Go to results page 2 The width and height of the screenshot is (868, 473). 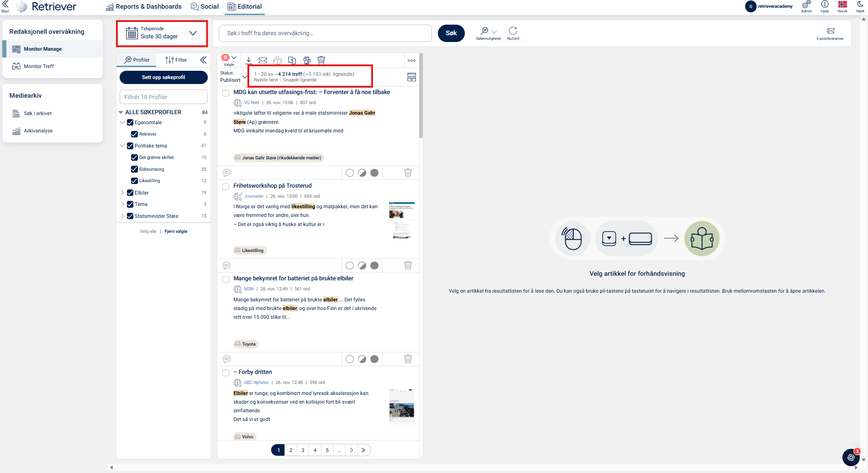(291, 450)
